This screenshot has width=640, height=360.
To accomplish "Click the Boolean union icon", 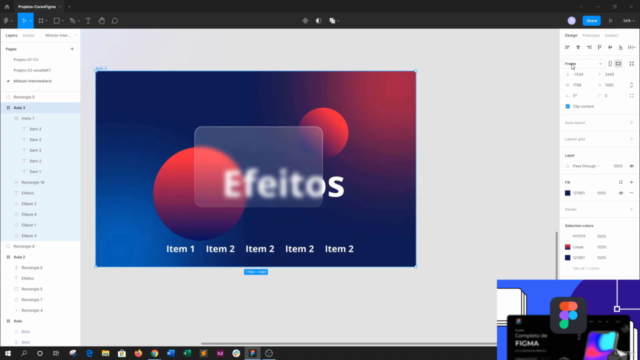I will (332, 21).
